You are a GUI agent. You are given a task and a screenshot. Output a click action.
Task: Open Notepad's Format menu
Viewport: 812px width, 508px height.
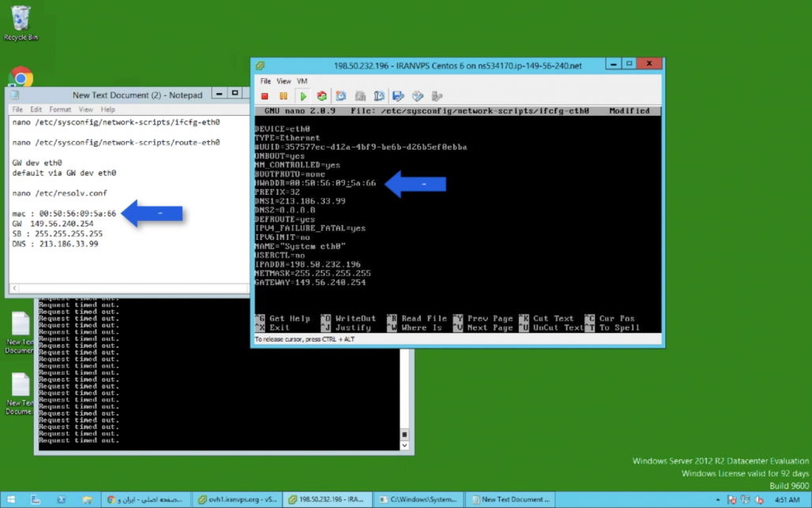[60, 110]
